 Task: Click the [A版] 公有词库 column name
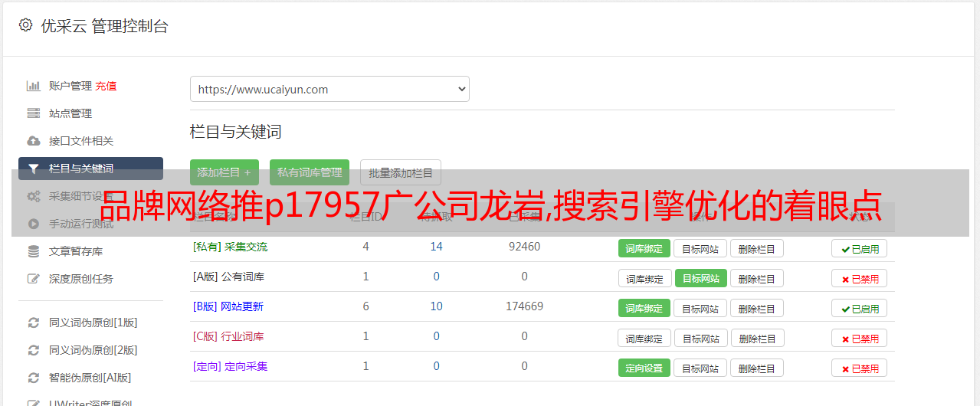[x=228, y=277]
